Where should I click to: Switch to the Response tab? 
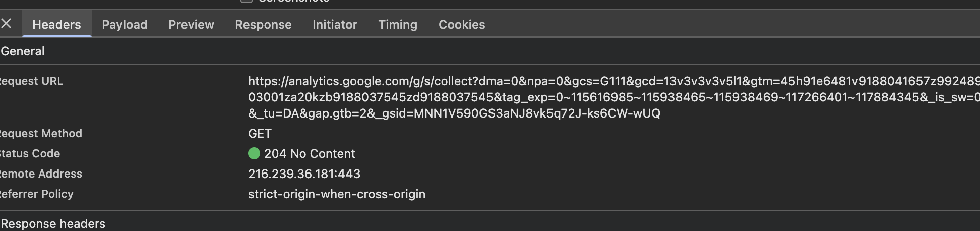[263, 25]
